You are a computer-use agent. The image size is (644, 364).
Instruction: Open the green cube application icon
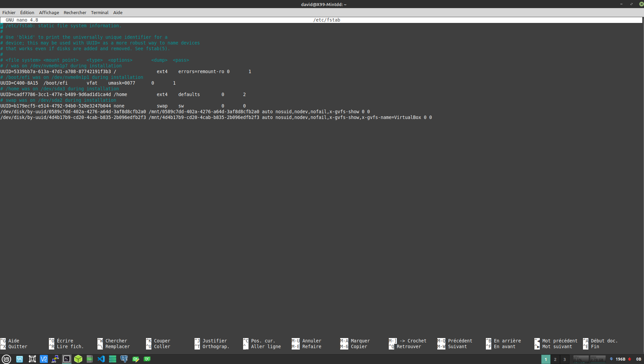(x=78, y=359)
